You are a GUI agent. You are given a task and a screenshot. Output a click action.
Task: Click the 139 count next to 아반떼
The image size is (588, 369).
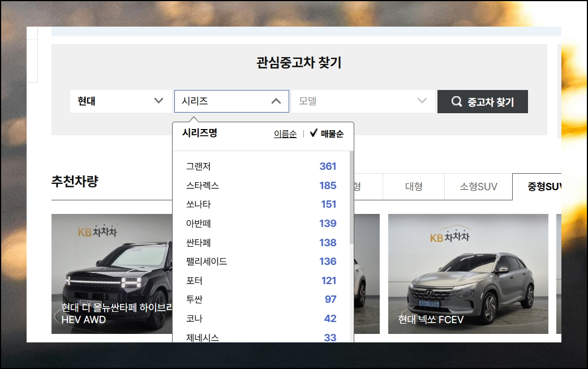[328, 224]
